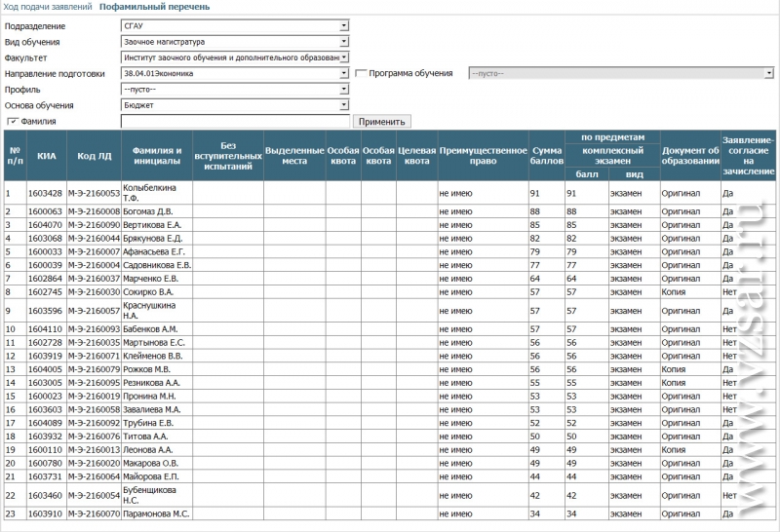The image size is (780, 532).
Task: Select the name Вертикова Е.А.
Action: pyautogui.click(x=152, y=225)
